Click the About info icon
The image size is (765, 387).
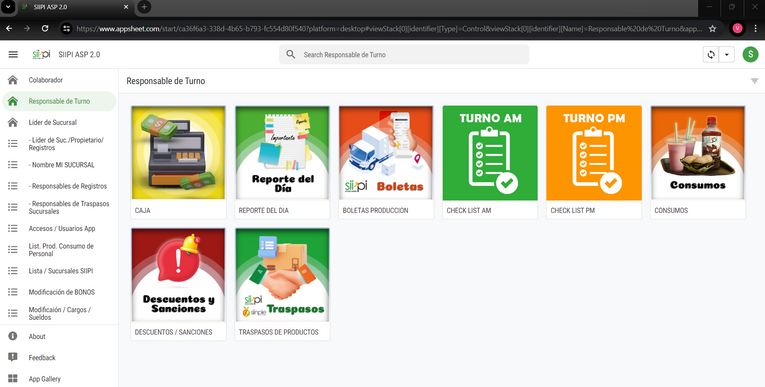point(13,336)
